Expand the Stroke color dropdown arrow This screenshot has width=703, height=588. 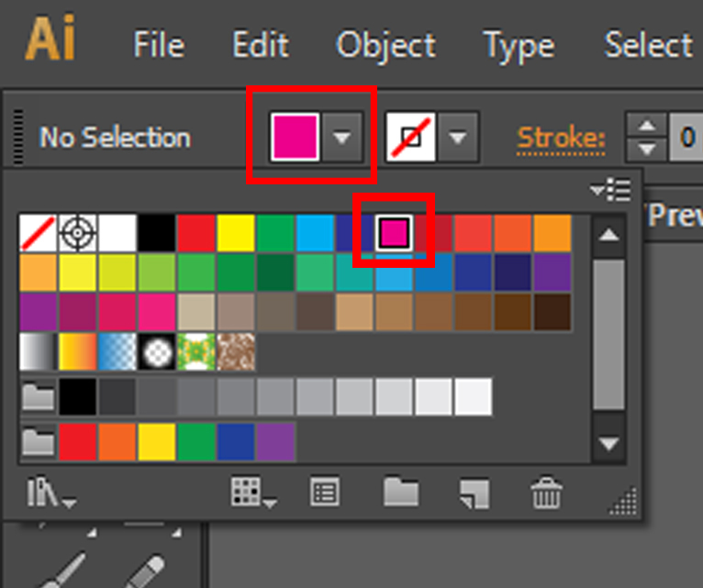458,138
